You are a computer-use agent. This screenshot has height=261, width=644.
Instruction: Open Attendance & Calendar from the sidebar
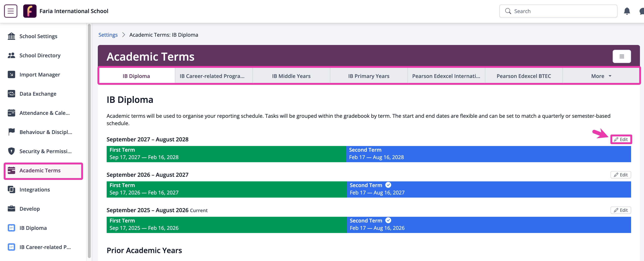[x=11, y=113]
